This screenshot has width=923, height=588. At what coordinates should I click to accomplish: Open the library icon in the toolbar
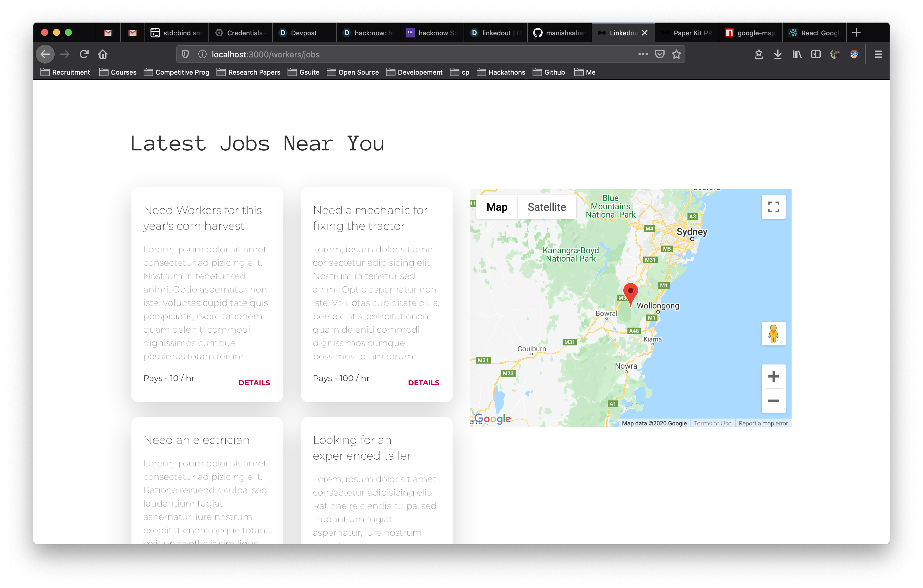[797, 54]
